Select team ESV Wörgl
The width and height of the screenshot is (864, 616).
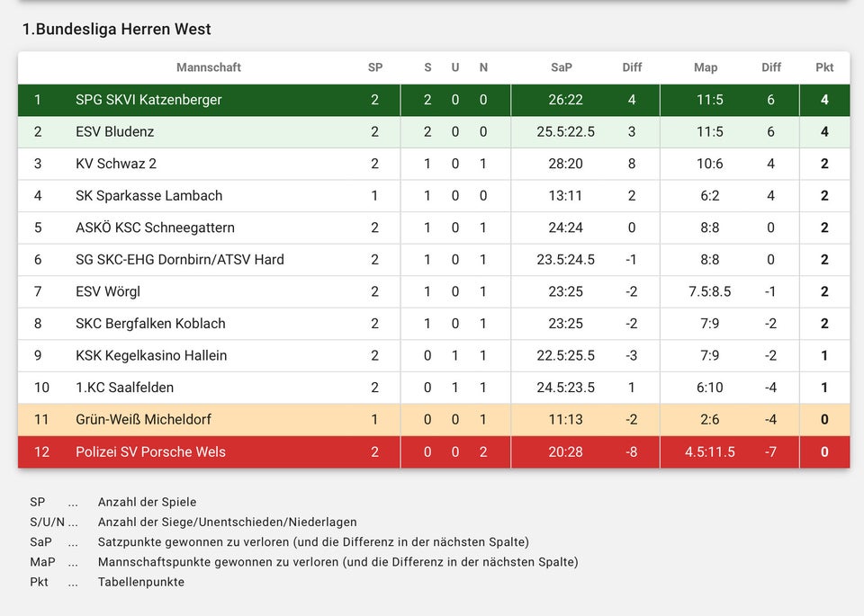pyautogui.click(x=107, y=291)
